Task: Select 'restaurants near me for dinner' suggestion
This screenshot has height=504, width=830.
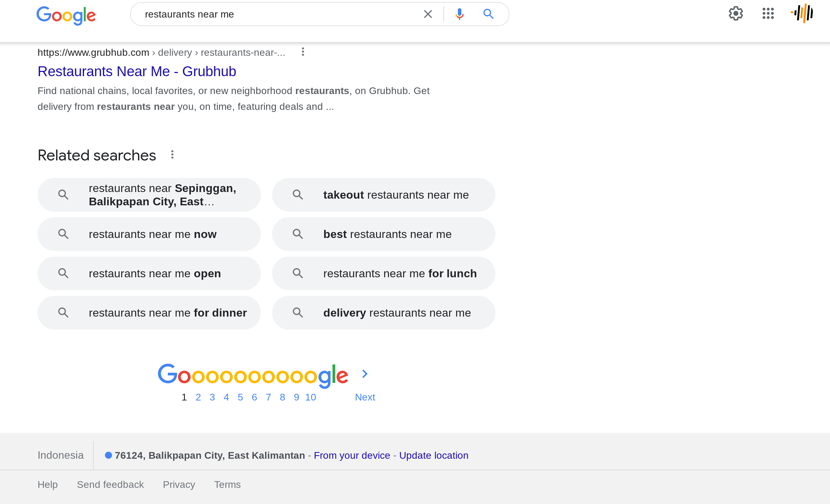Action: click(x=149, y=313)
